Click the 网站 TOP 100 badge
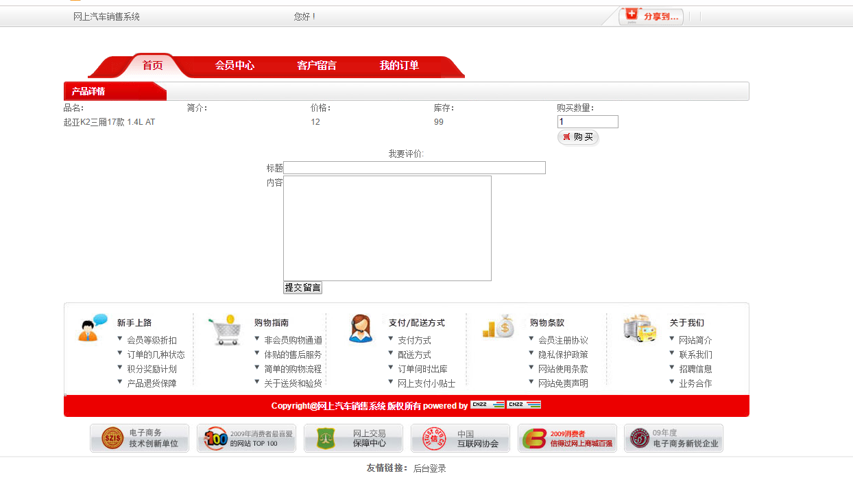Screen dimensions: 853x504 246,438
